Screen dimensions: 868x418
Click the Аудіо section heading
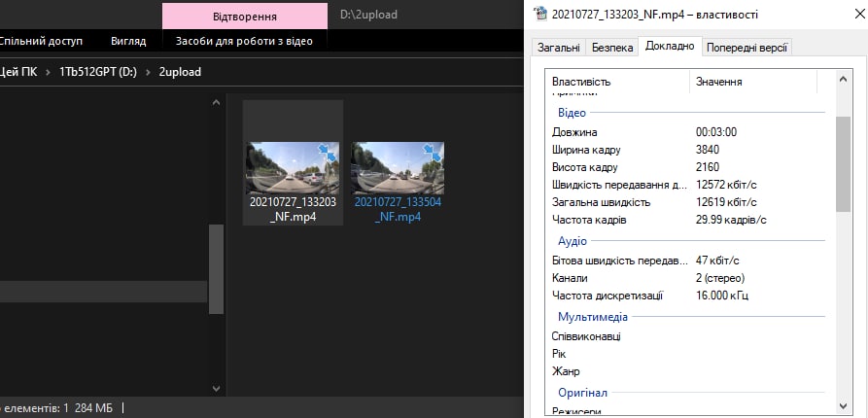tap(573, 241)
